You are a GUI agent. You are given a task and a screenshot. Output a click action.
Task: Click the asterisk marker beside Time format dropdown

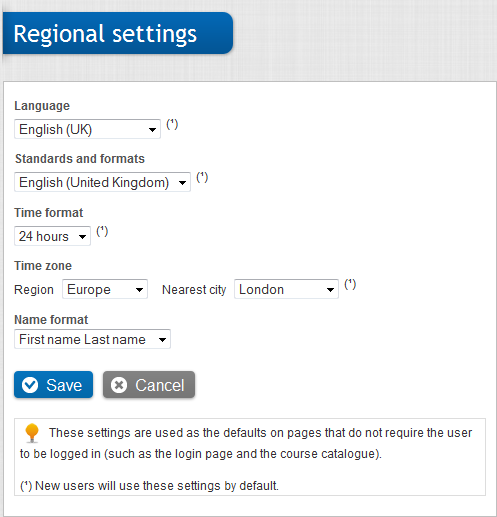point(102,231)
